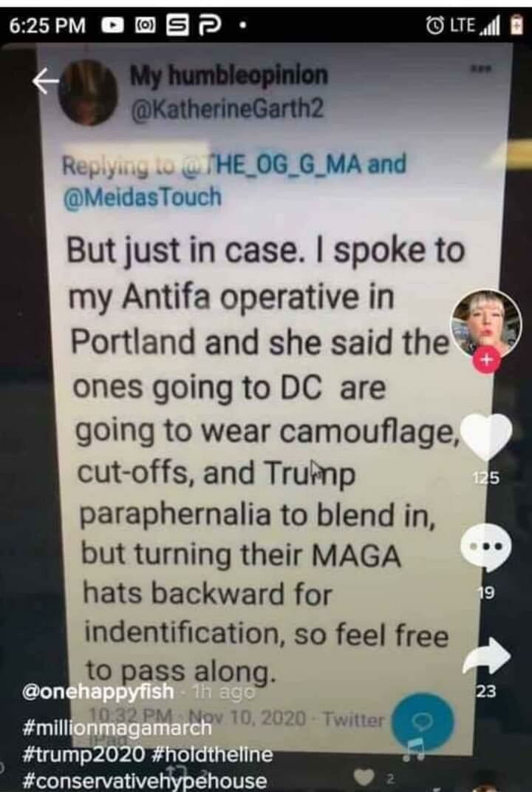Open #millionmagamarch hashtag
Screen dimensions: 532x792
tap(117, 728)
